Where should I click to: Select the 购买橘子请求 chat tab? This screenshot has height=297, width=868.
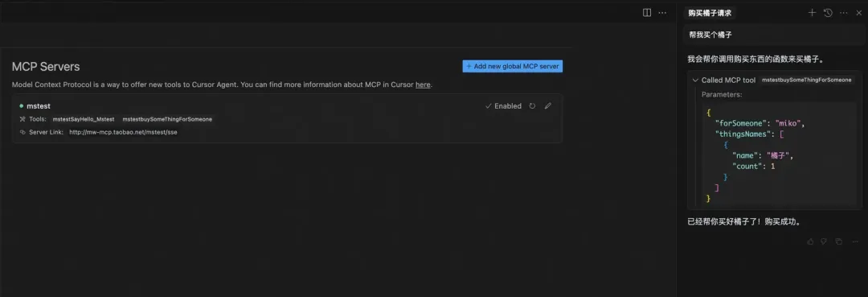point(710,13)
